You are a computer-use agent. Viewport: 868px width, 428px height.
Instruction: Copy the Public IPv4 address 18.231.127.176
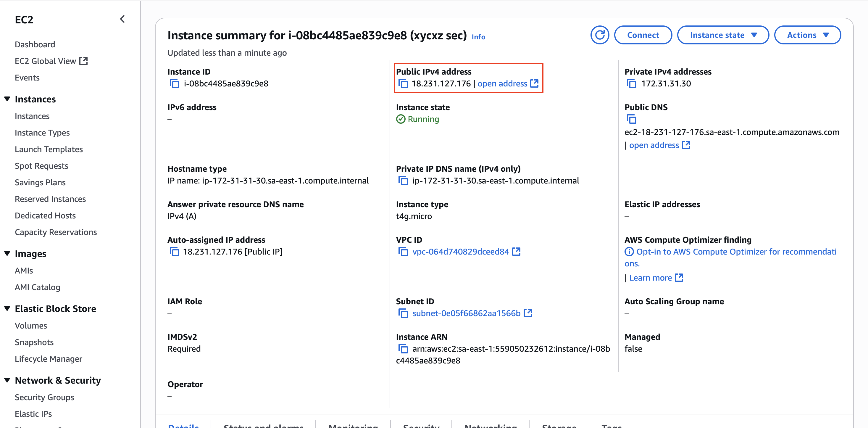[403, 83]
